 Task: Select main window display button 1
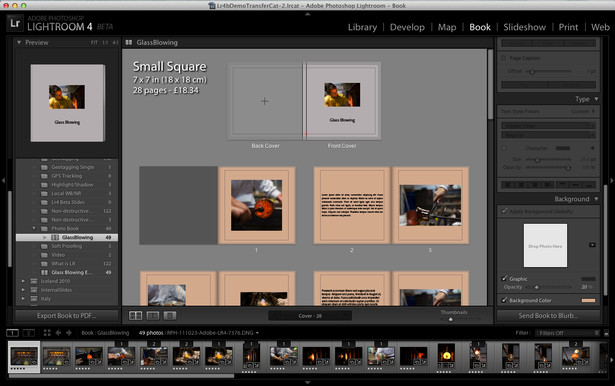(x=13, y=333)
